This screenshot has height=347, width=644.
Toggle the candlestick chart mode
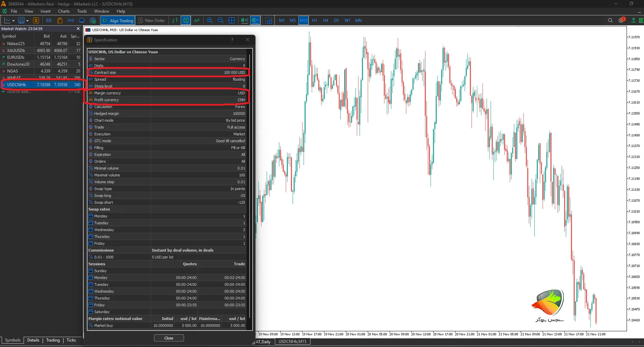click(x=186, y=21)
